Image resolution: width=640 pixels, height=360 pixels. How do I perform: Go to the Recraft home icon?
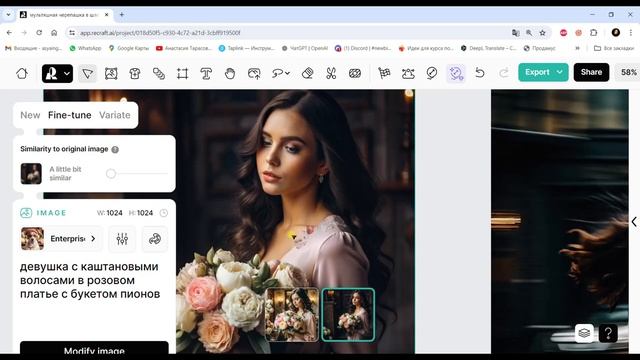pyautogui.click(x=22, y=73)
